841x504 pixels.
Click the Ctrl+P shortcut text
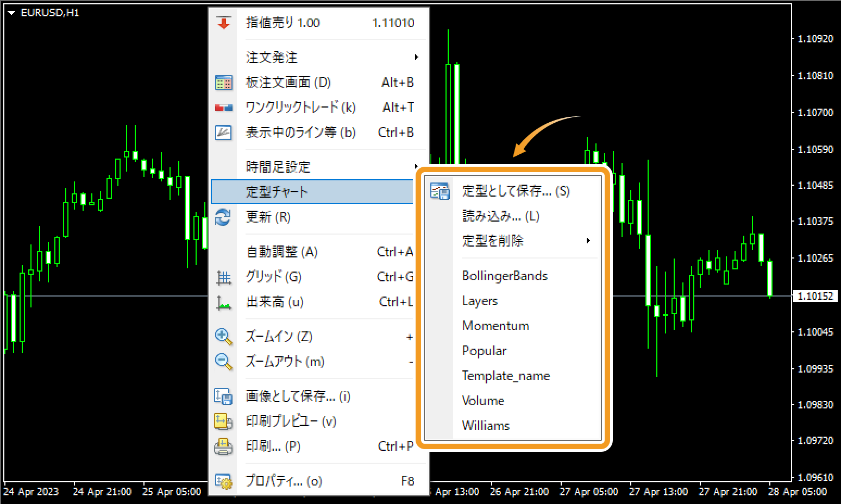point(396,446)
